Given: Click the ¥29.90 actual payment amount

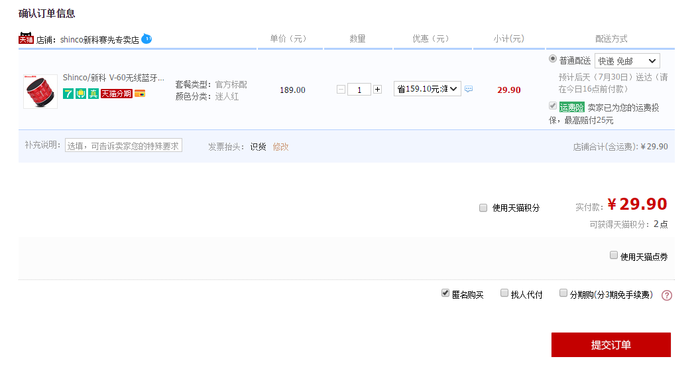Looking at the screenshot, I should pyautogui.click(x=637, y=204).
